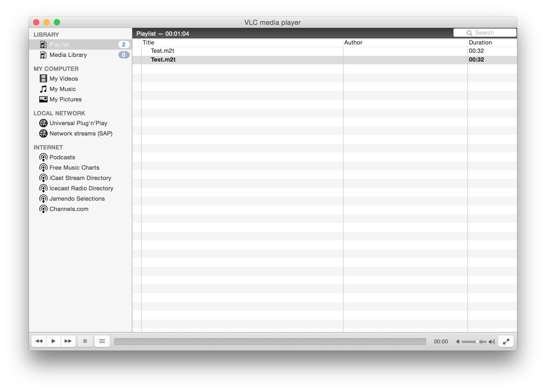Screen dimensions: 546x392
Task: Set maximum volume with loud speaker icon
Action: (492, 342)
